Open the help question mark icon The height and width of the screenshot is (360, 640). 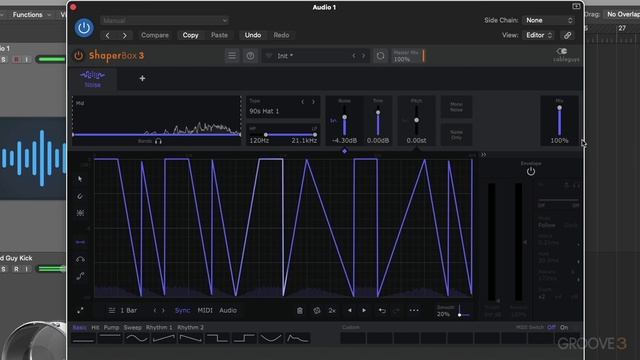click(250, 56)
